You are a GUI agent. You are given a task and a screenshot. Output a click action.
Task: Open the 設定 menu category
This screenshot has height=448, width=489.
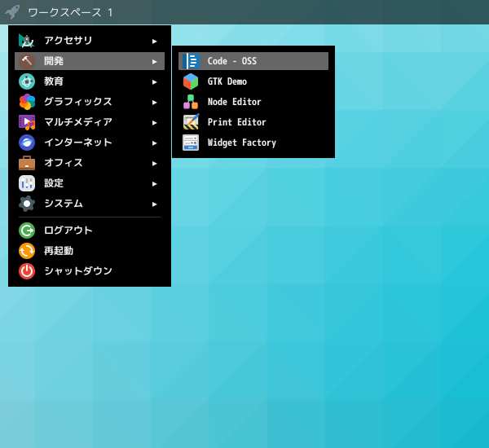pos(54,183)
